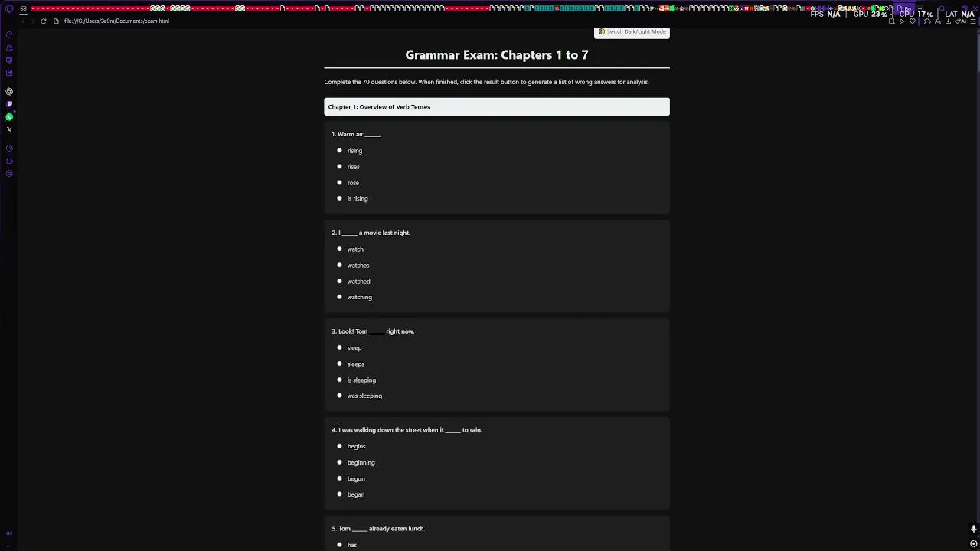Go forward with the forward arrow
The width and height of the screenshot is (980, 551).
click(32, 21)
